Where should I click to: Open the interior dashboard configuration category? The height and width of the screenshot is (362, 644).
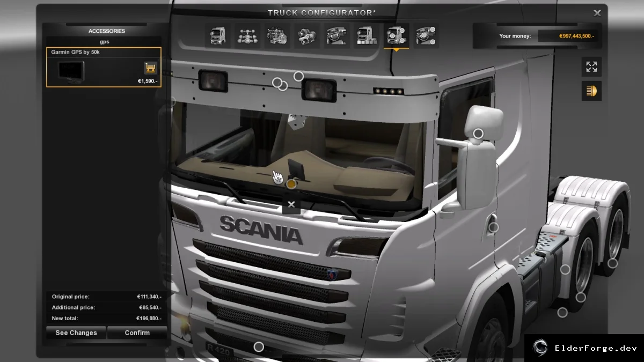click(336, 36)
